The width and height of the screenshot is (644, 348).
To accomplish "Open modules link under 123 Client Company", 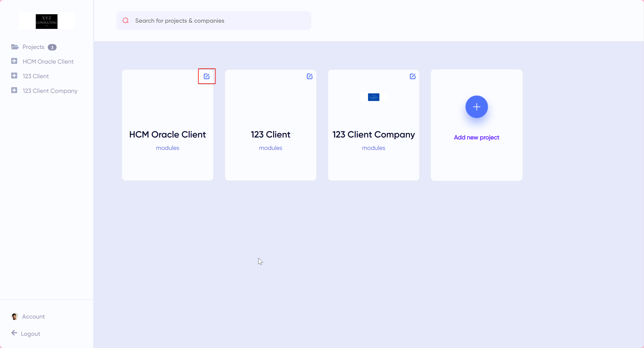I will click(x=374, y=148).
